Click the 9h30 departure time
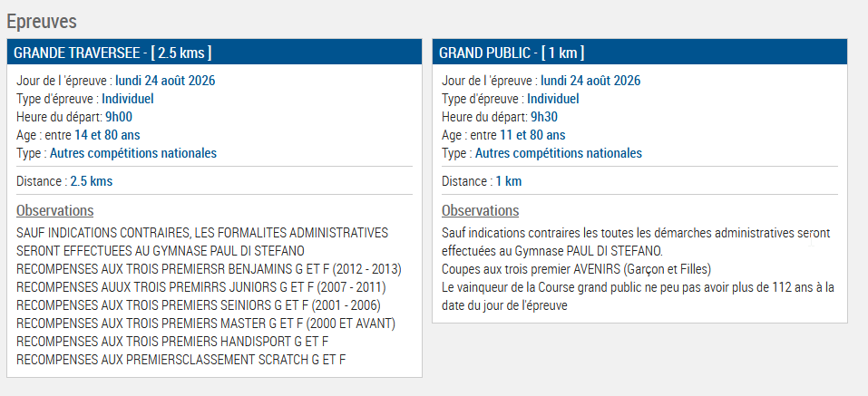The height and width of the screenshot is (396, 868). point(543,117)
